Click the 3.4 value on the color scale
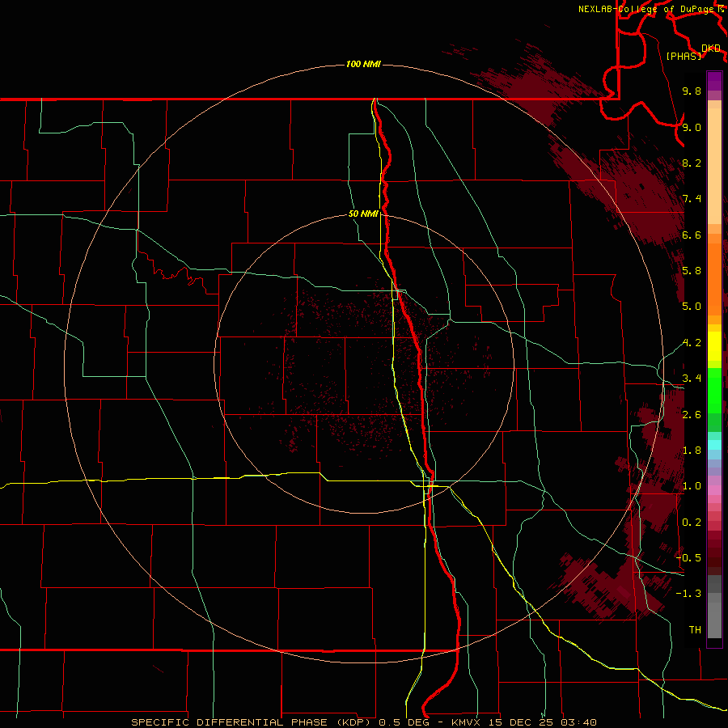This screenshot has height=728, width=728. pos(692,379)
